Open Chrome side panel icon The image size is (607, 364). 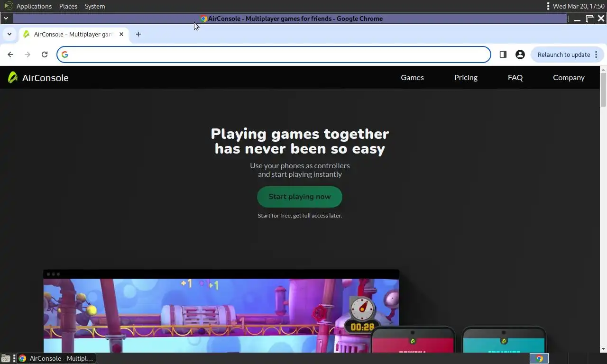pyautogui.click(x=503, y=55)
